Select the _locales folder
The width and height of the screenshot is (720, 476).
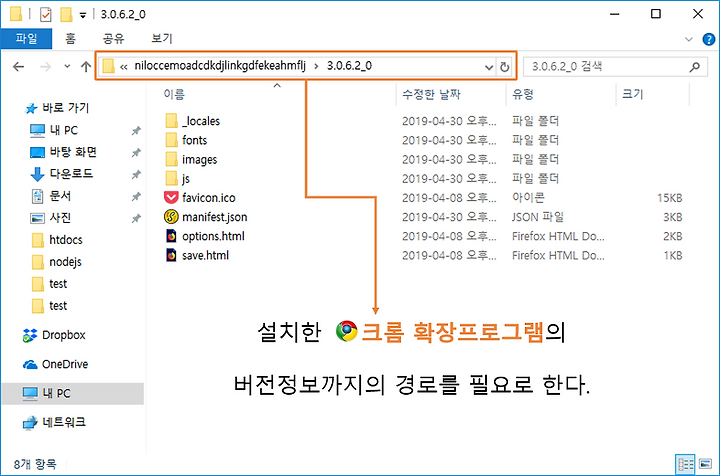click(x=192, y=121)
